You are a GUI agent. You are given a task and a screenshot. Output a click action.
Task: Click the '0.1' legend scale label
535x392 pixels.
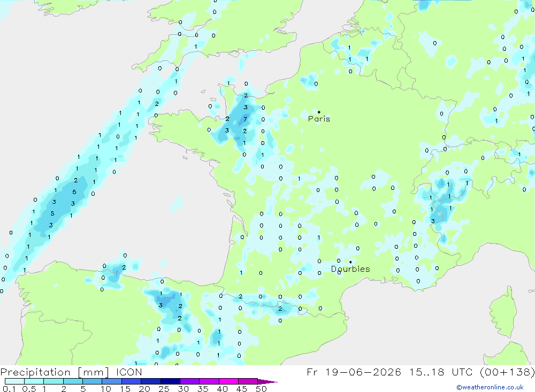[x=9, y=389]
